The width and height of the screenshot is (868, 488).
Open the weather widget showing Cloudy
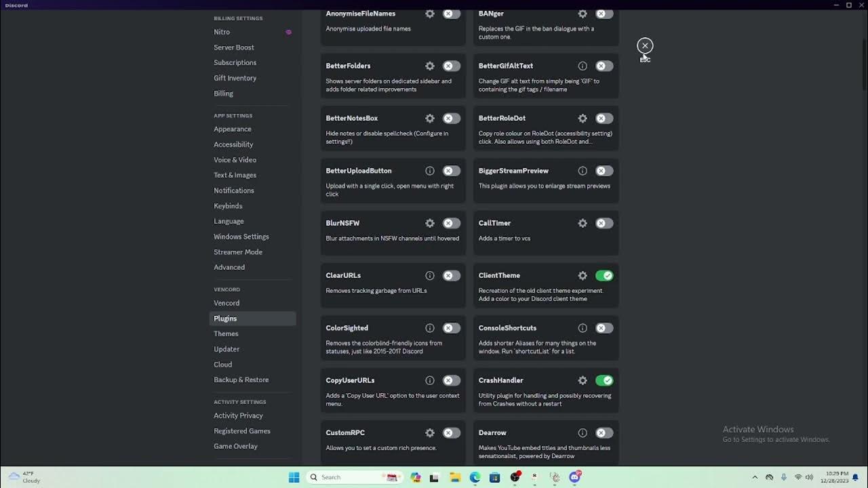click(x=25, y=477)
